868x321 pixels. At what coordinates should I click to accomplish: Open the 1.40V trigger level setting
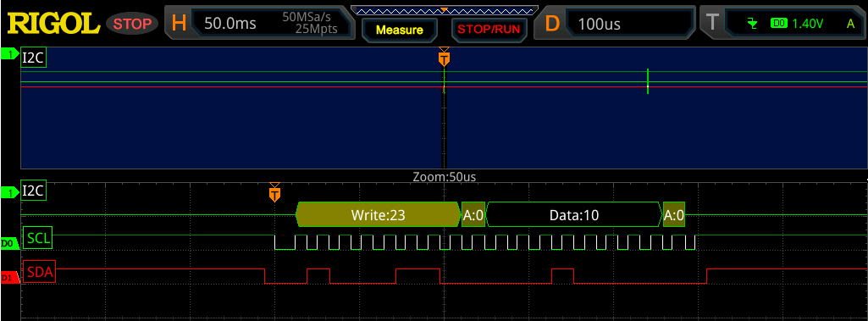click(808, 23)
